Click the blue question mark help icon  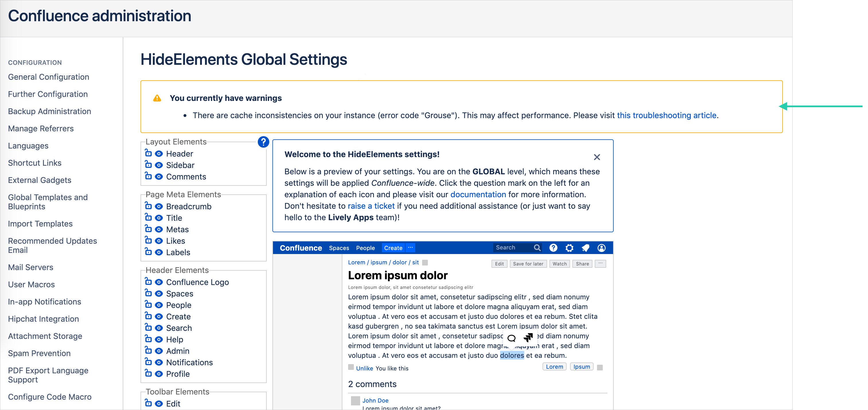[263, 142]
